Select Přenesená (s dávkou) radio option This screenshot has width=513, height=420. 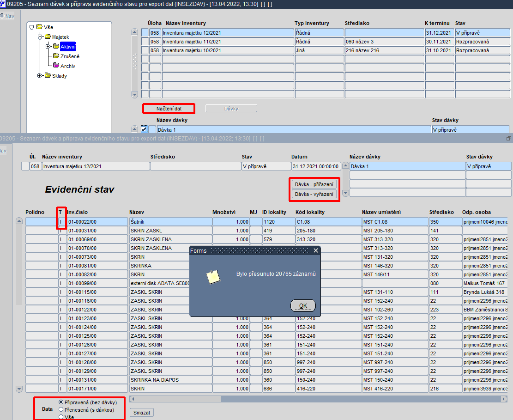click(61, 409)
